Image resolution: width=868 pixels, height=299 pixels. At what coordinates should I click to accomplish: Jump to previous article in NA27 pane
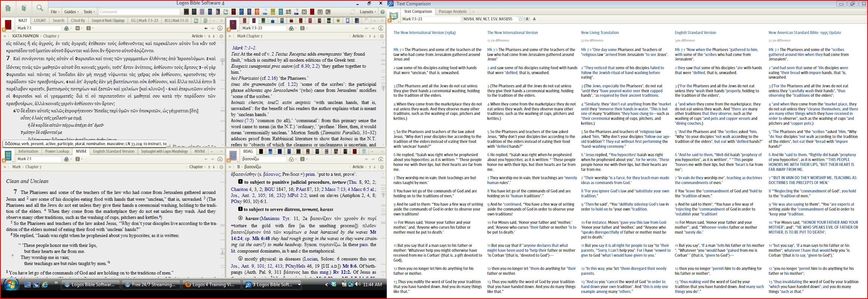click(209, 36)
